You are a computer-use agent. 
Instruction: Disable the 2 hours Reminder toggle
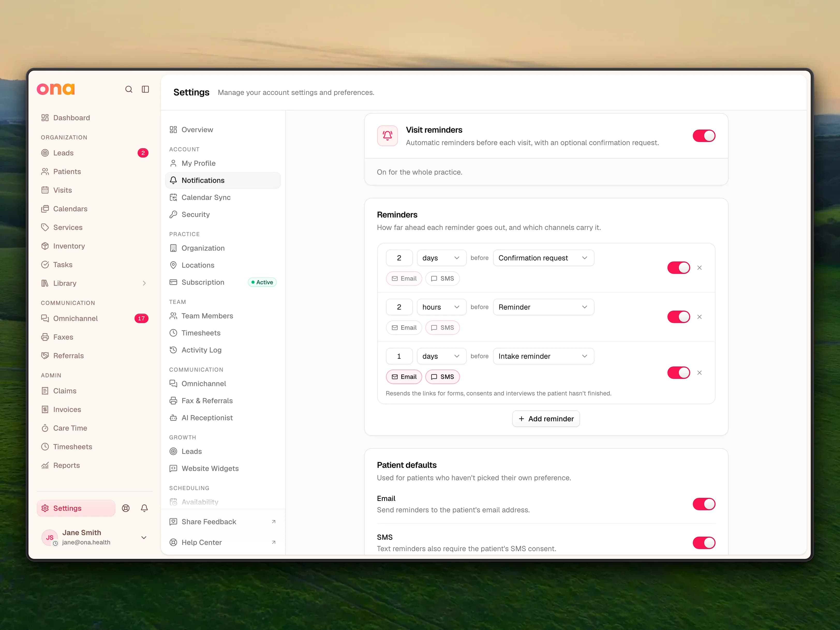(x=679, y=317)
